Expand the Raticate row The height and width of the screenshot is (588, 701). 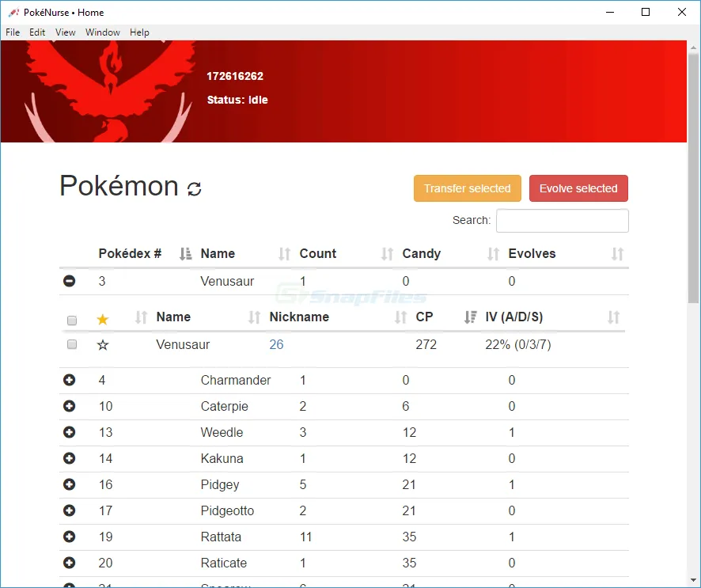click(70, 563)
